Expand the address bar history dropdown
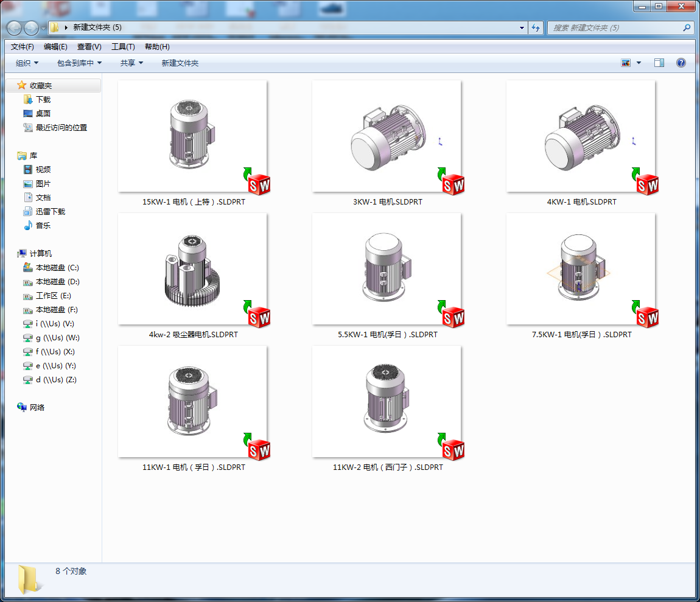Screen dimensions: 700x602 coord(522,27)
